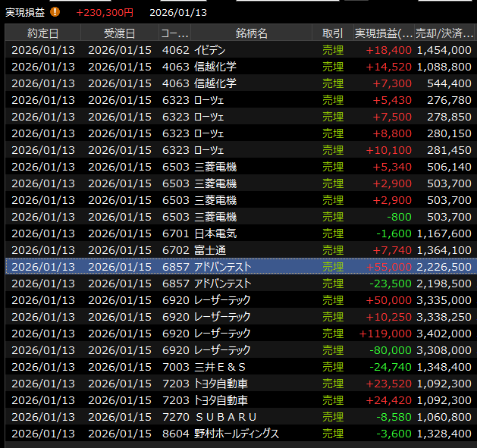This screenshot has height=448, width=477.
Task: Select the 日本電気 row
Action: point(215,233)
